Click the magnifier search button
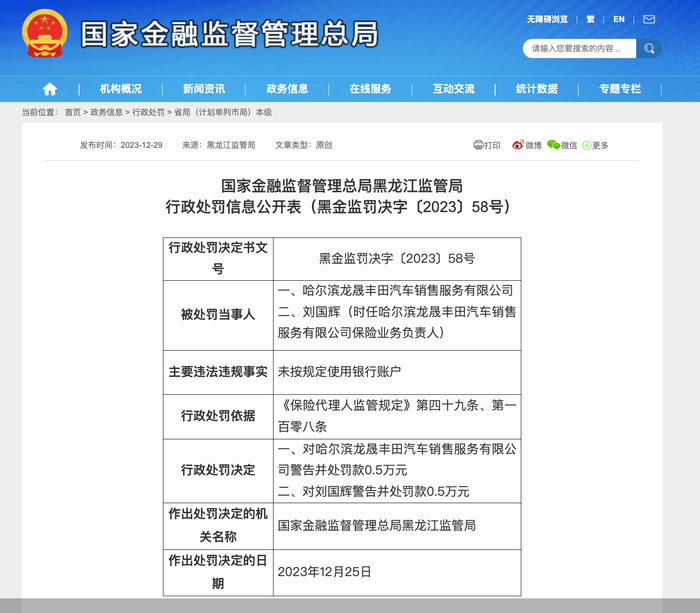Screen dimensions: 700x613 coord(649,48)
